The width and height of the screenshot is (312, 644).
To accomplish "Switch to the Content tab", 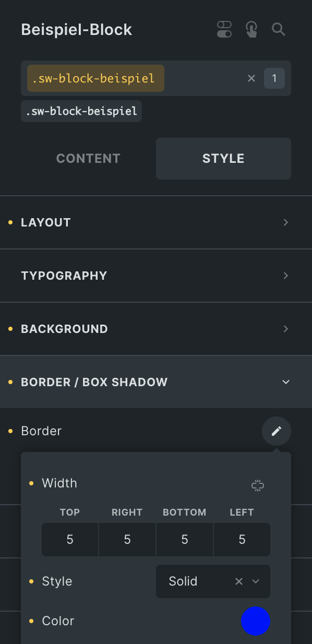I will click(x=88, y=158).
